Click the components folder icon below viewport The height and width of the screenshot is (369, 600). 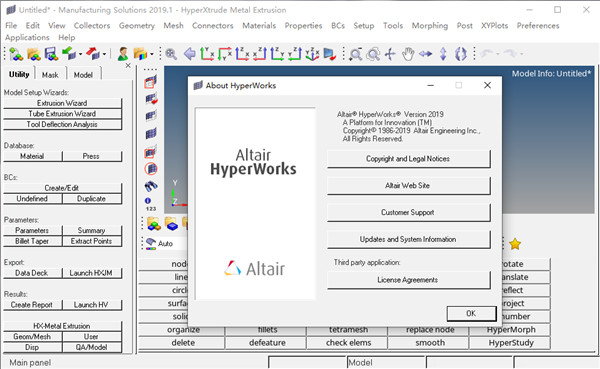[x=154, y=224]
